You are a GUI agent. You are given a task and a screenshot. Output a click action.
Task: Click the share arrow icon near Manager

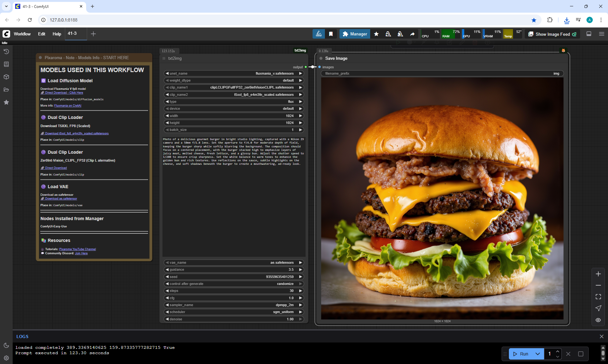[x=412, y=34]
